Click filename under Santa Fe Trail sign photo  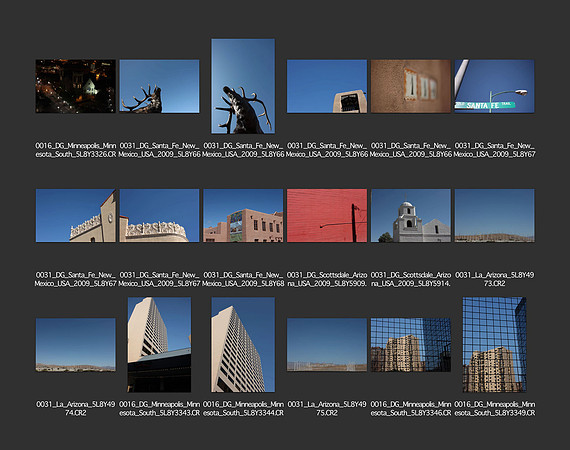[494, 150]
